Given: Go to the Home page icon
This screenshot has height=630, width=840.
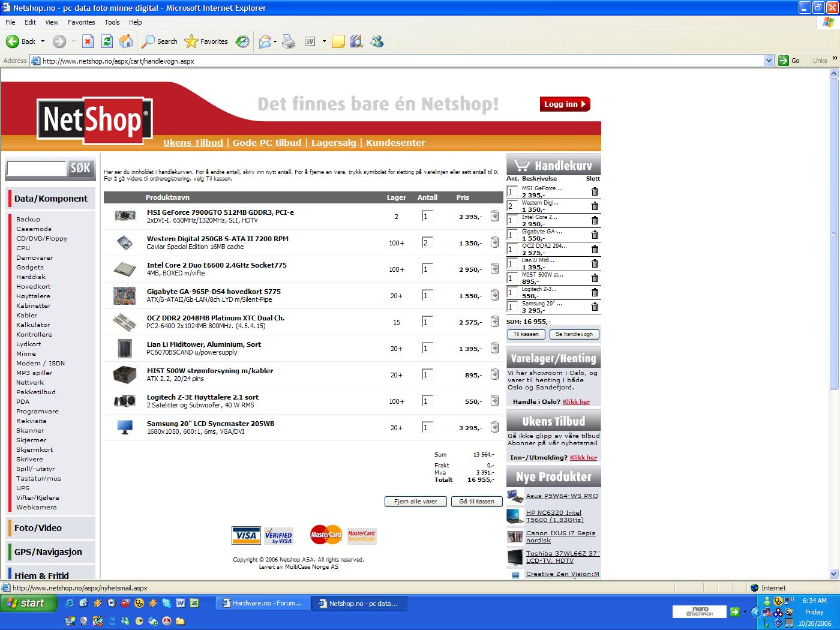Looking at the screenshot, I should coord(126,41).
